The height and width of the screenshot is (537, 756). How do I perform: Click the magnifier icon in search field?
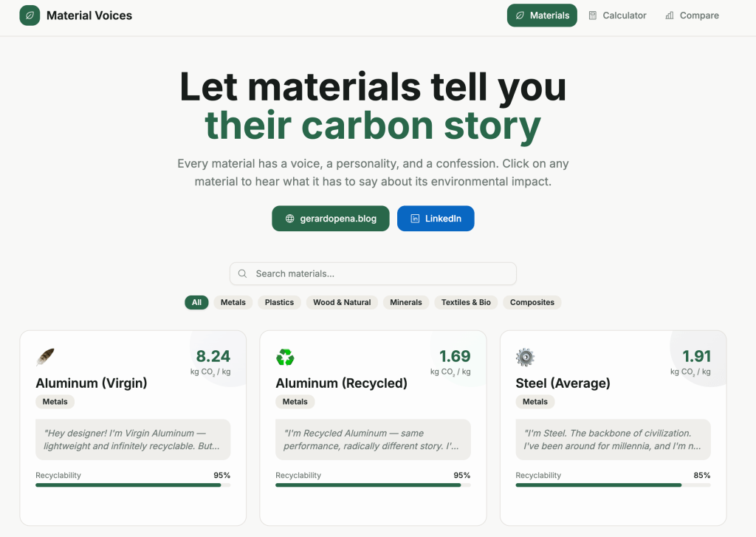(x=243, y=274)
